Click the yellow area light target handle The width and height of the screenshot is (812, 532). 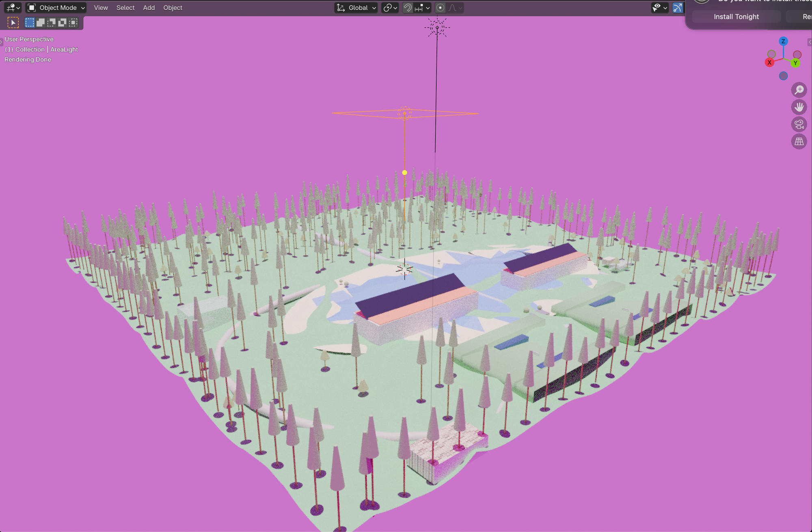pos(404,173)
